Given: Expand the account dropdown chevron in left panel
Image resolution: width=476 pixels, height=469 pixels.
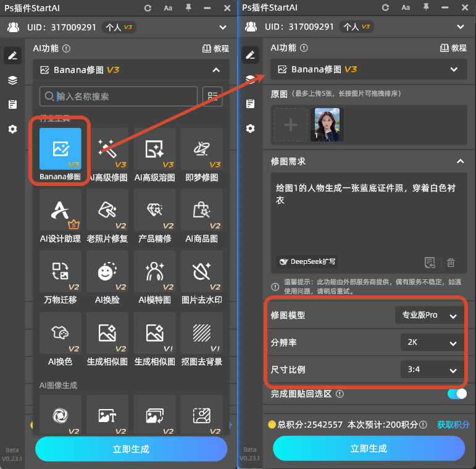Looking at the screenshot, I should point(223,27).
